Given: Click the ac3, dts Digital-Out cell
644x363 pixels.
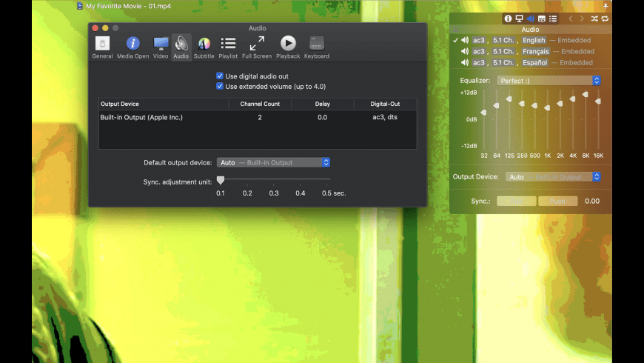Looking at the screenshot, I should coord(385,117).
